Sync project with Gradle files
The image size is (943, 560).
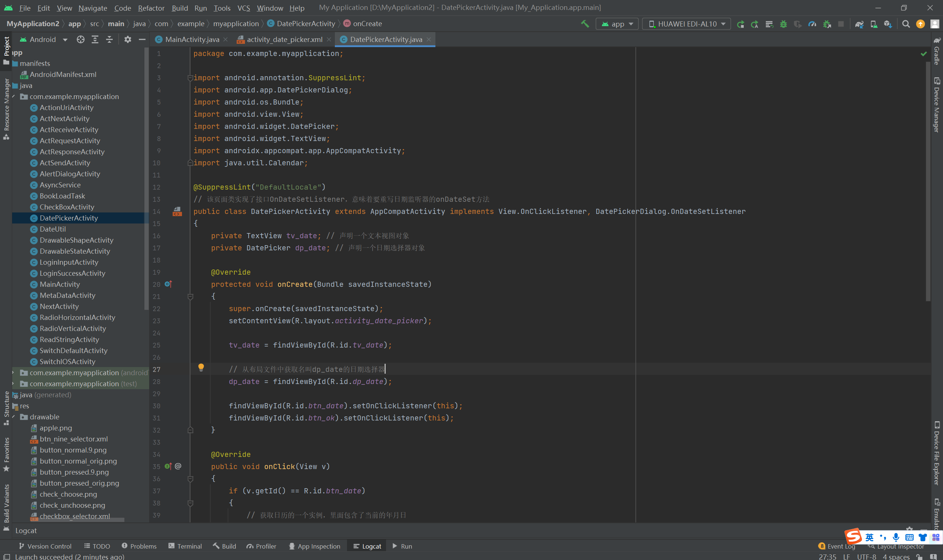860,24
